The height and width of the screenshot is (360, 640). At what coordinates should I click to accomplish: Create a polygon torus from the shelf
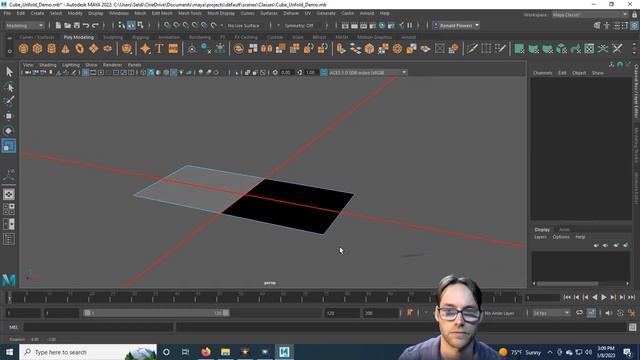pyautogui.click(x=80, y=49)
